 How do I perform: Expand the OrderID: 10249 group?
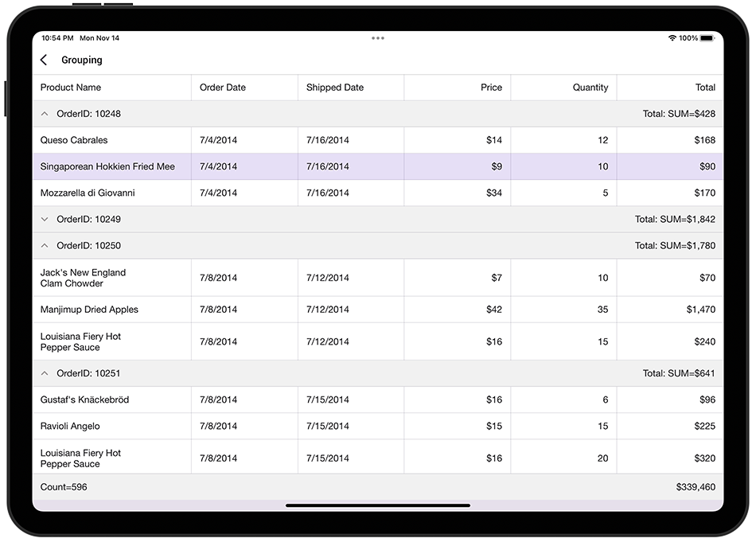point(44,219)
